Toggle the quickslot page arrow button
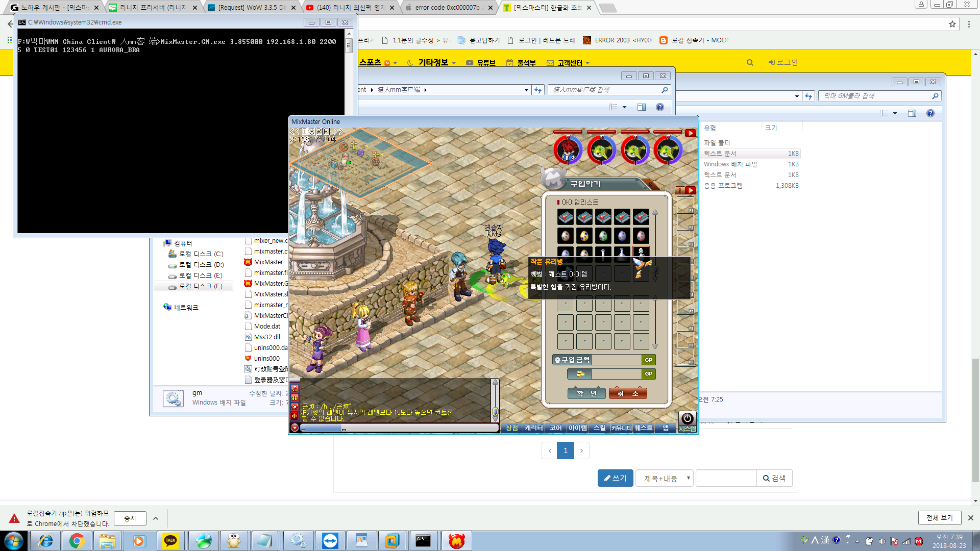Image resolution: width=980 pixels, height=551 pixels. pos(690,190)
